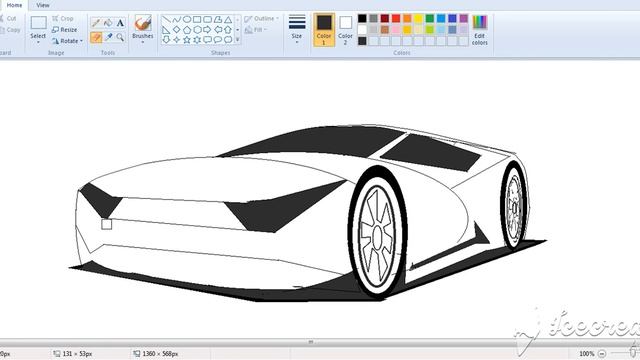Switch to the View ribbon tab
This screenshot has height=360, width=640.
[x=43, y=5]
